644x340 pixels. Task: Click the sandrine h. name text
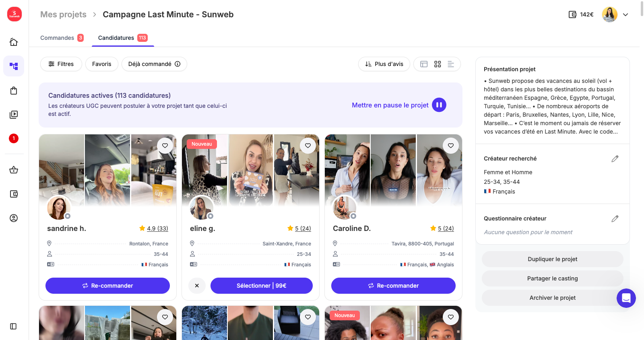click(x=66, y=229)
